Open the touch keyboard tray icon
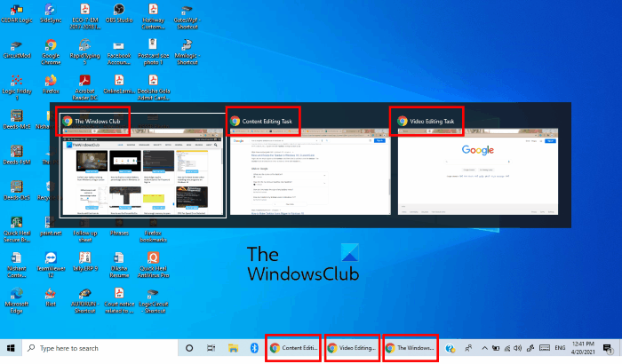 pos(545,348)
